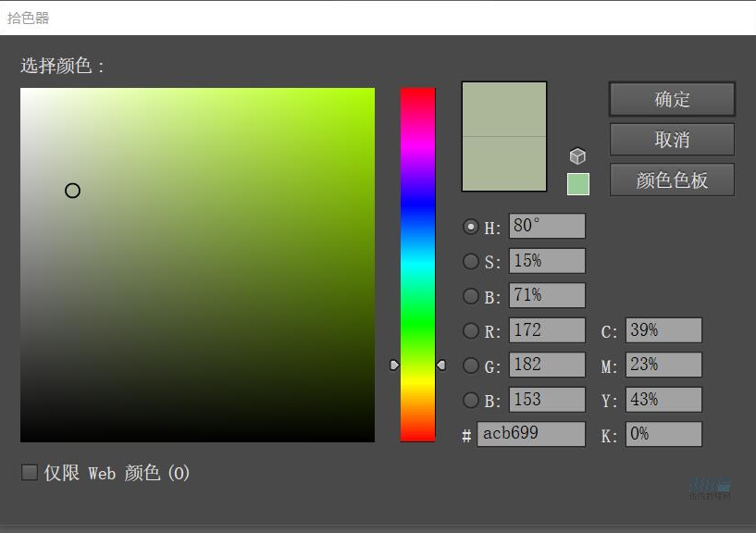Image resolution: width=756 pixels, height=533 pixels.
Task: Select the H hue radio button
Action: click(x=471, y=227)
